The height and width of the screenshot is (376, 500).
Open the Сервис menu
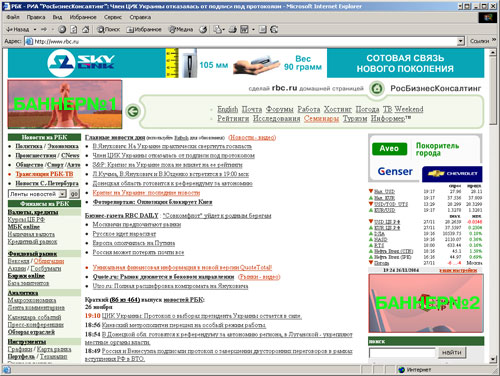(113, 17)
